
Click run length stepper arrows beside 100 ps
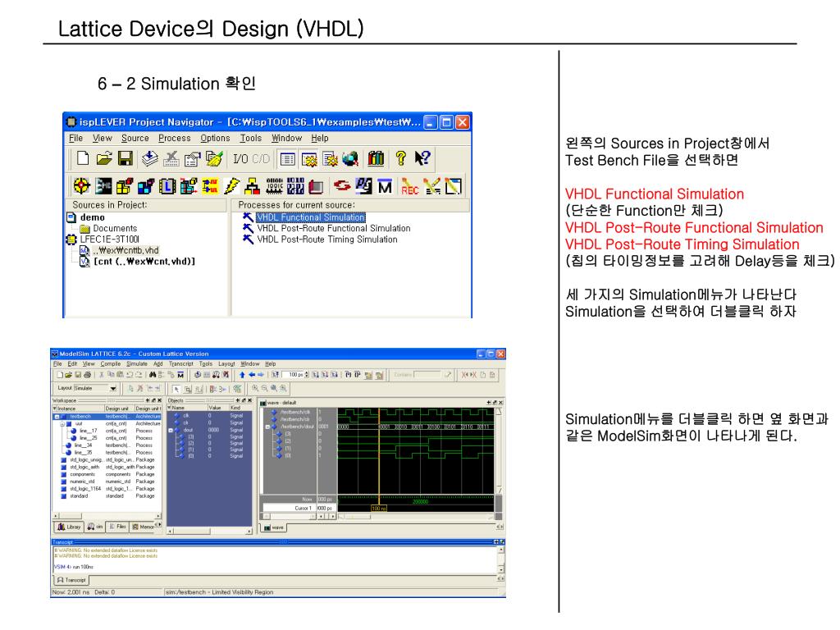(x=307, y=374)
